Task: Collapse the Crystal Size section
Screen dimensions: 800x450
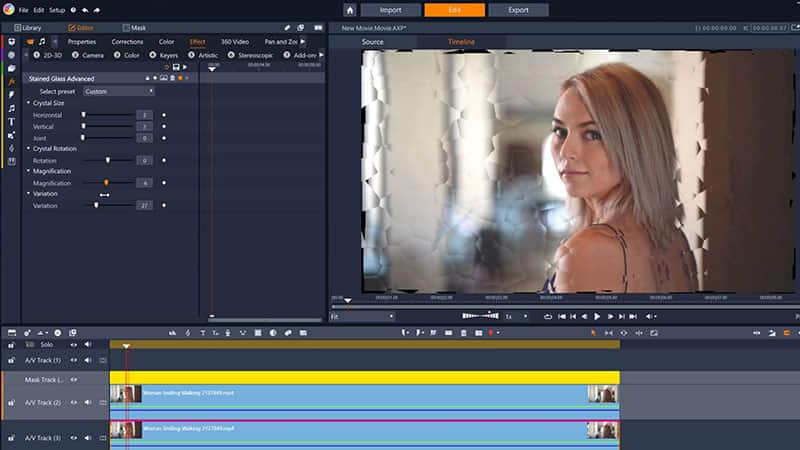Action: point(28,103)
